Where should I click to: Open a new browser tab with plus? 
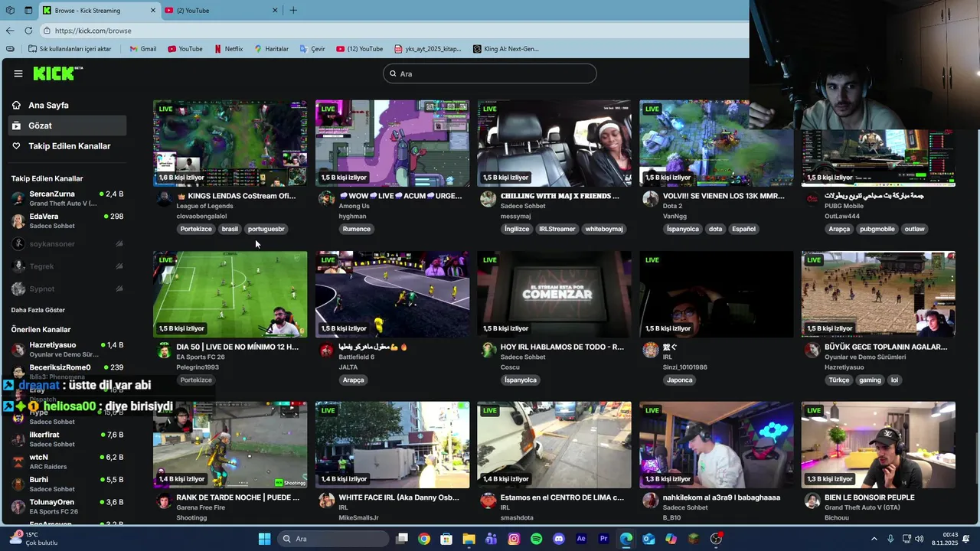[x=293, y=10]
